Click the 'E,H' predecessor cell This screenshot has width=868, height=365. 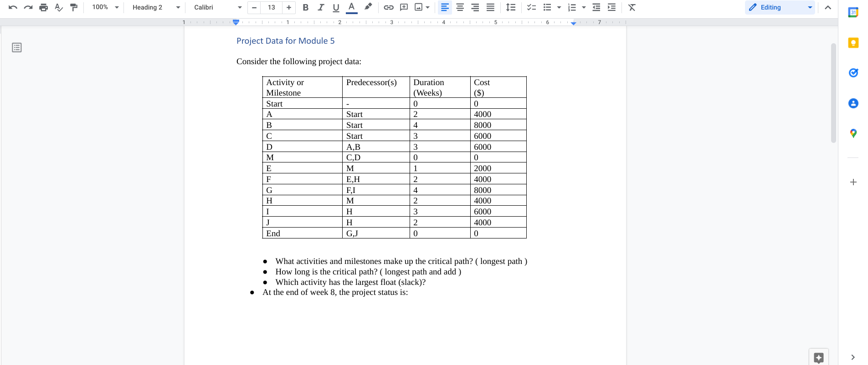pos(376,179)
